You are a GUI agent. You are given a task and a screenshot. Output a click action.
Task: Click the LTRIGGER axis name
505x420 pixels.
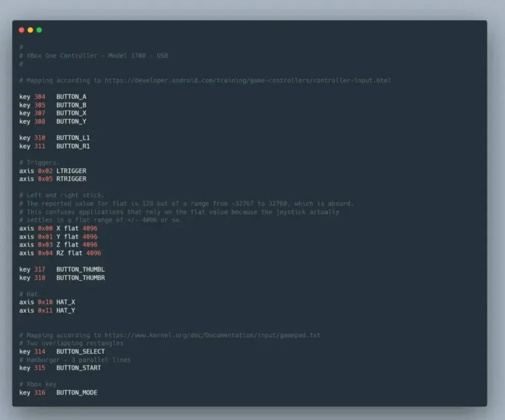[71, 171]
